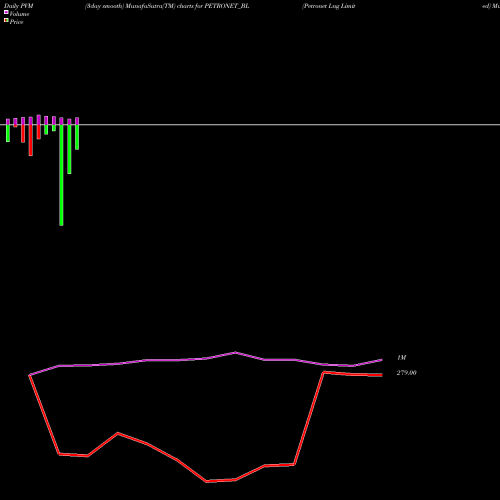This screenshot has width=500, height=500.
Task: Click the longest red price bar
Action: coord(31,140)
